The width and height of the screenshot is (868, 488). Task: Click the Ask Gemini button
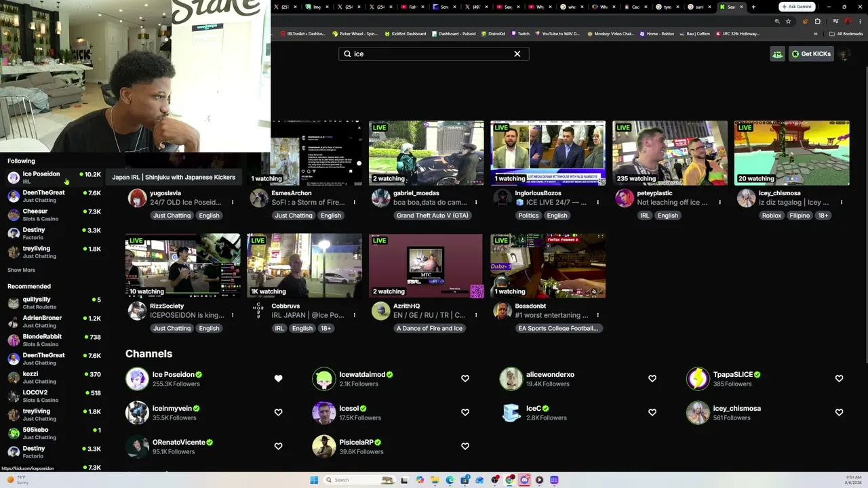click(797, 7)
